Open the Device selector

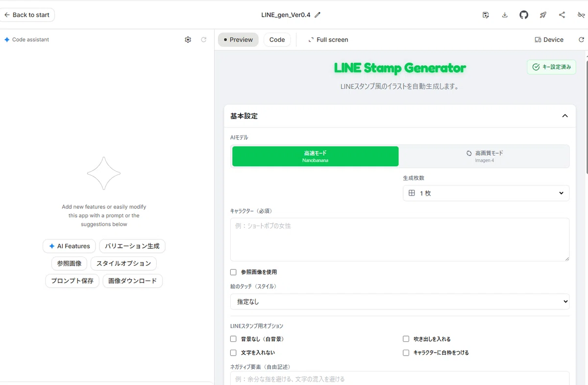549,40
